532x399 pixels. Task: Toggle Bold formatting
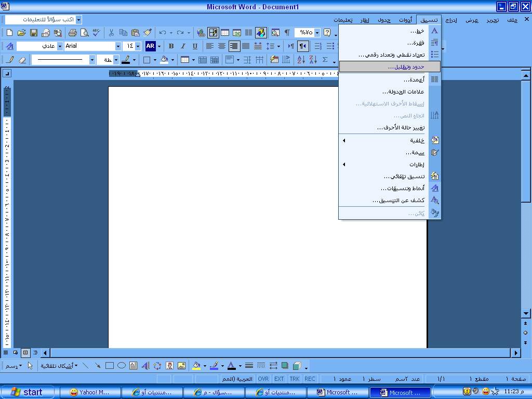pyautogui.click(x=171, y=46)
